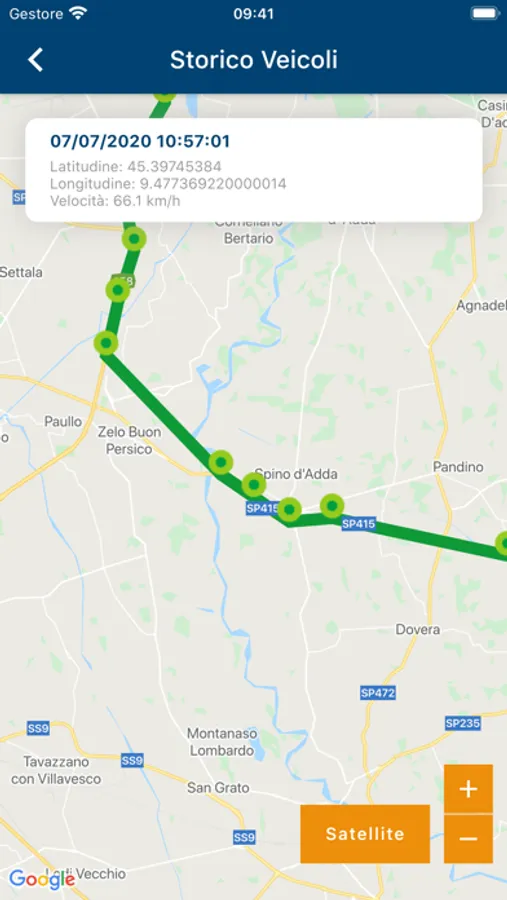Tap the SP235 road badge
This screenshot has width=507, height=900.
[x=463, y=723]
